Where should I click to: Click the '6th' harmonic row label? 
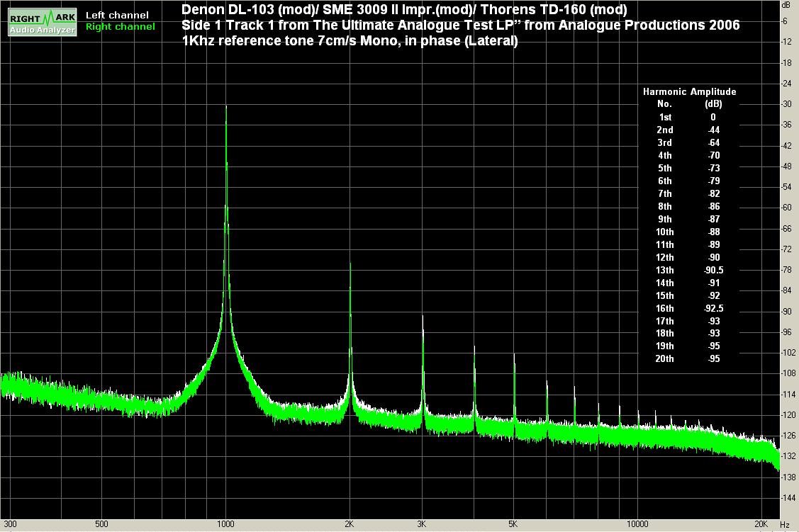coord(664,181)
